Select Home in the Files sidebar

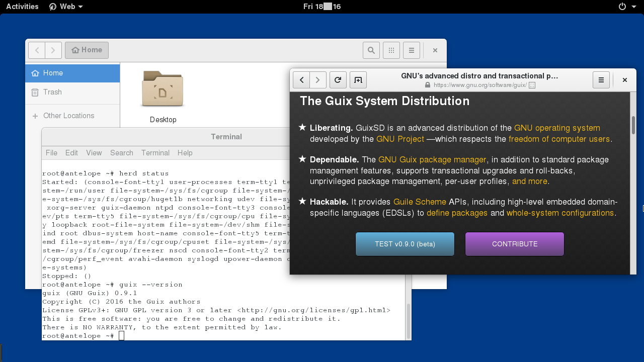[72, 73]
